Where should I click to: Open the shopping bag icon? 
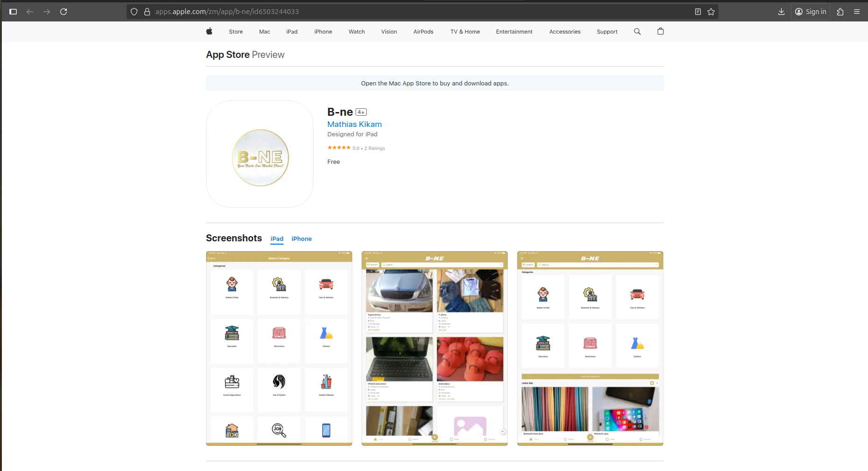tap(660, 31)
